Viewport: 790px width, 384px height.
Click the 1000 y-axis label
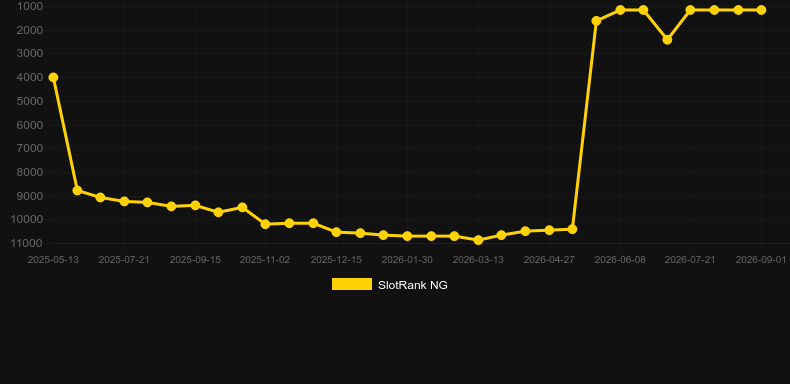pos(30,7)
